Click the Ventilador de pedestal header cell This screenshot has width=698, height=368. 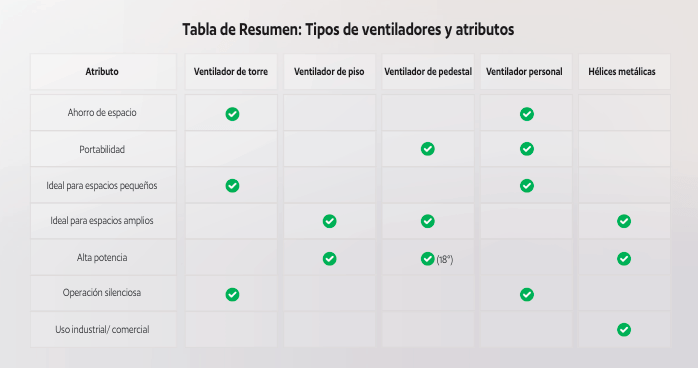tap(428, 72)
